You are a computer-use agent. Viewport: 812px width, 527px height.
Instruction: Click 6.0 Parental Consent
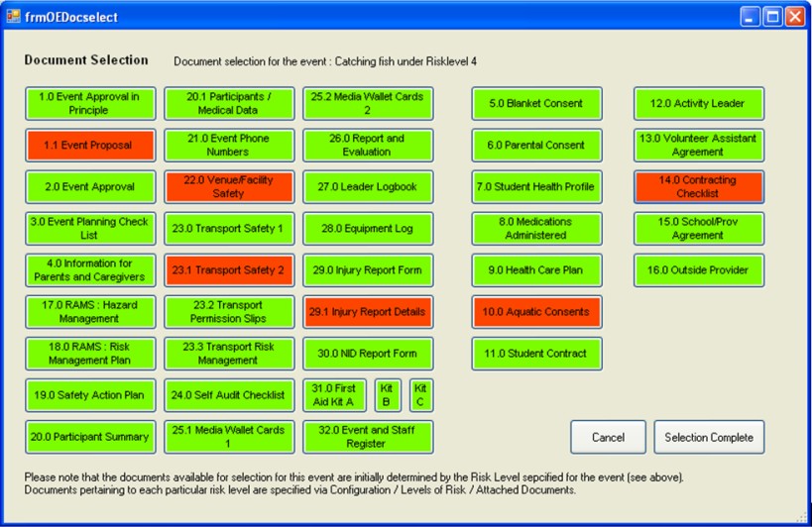(x=536, y=146)
